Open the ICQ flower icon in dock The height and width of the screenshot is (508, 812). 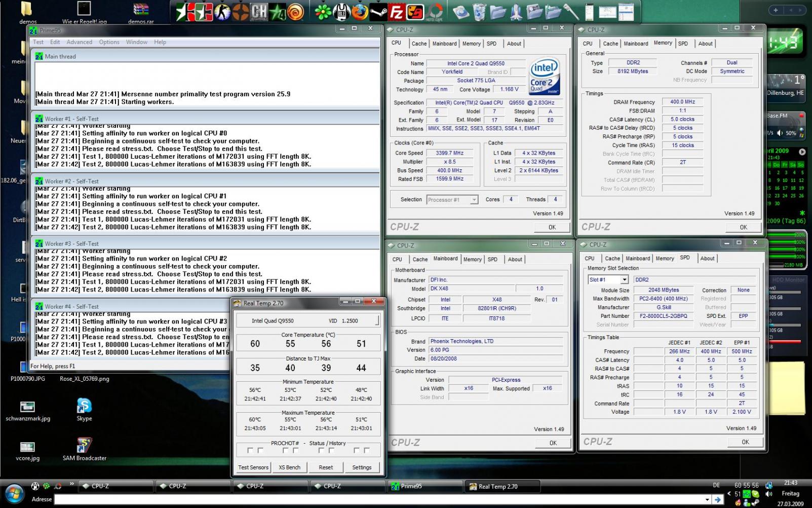pos(323,11)
